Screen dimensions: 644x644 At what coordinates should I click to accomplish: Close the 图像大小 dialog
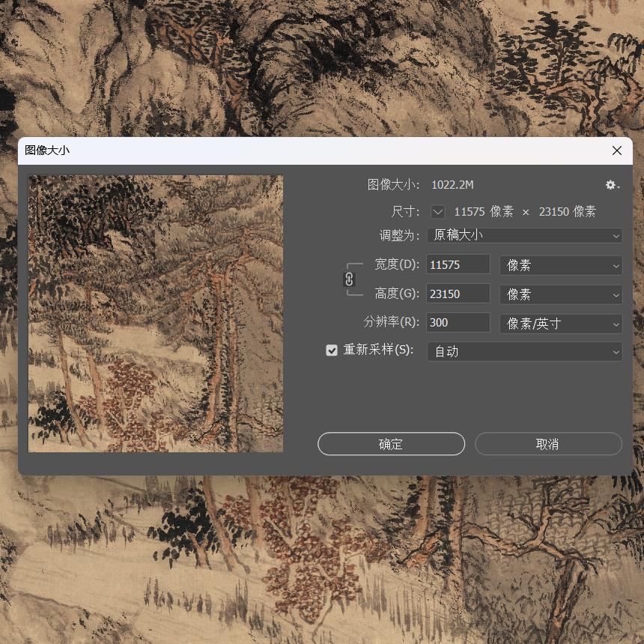[616, 151]
